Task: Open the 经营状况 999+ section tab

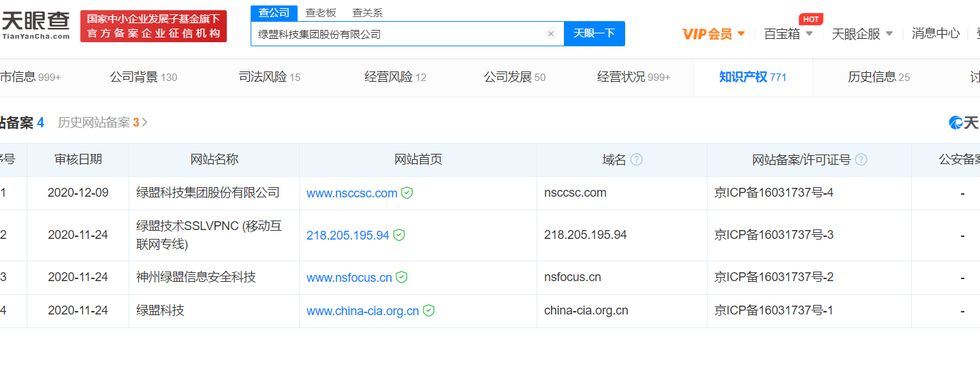Action: click(x=634, y=77)
